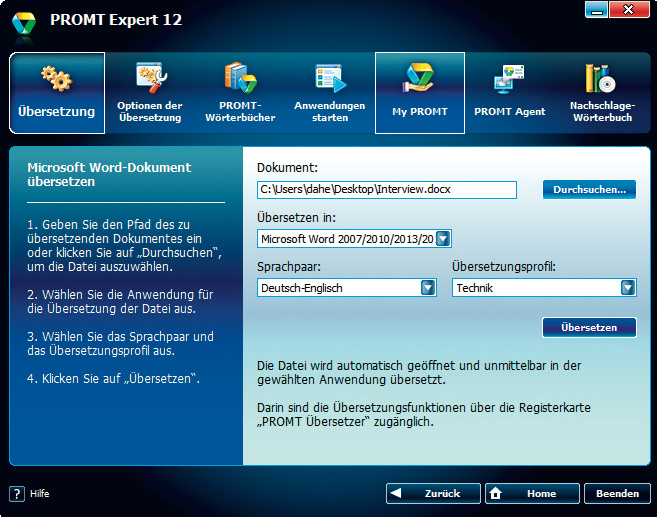Screen dimensions: 657x517
Task: Click the PROMT logo in title bar
Action: (23, 21)
